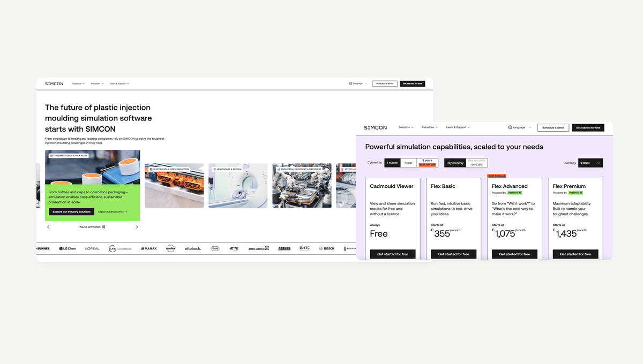Click the globe Language icon on the pricing page
This screenshot has height=364, width=643.
[x=510, y=127]
